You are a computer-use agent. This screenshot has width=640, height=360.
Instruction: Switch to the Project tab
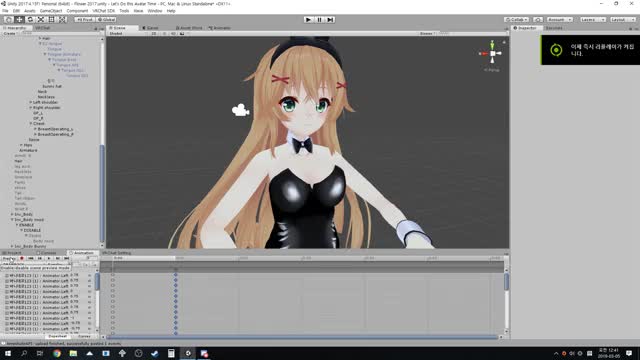(13, 253)
